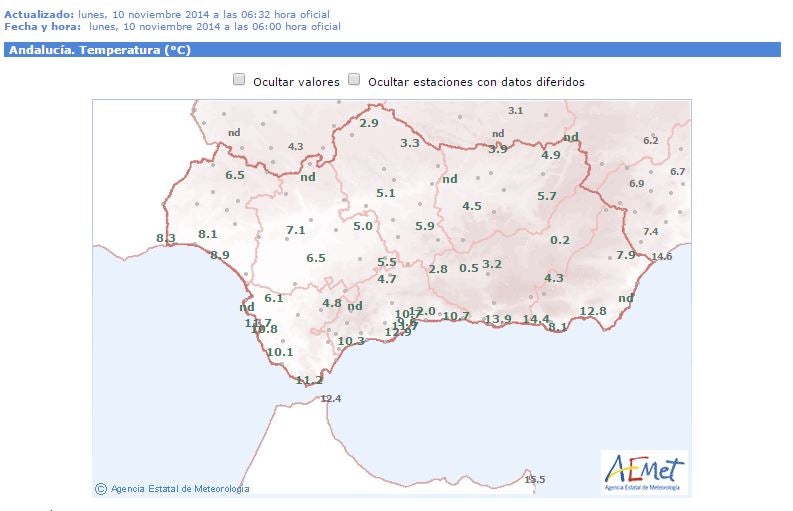Tick 'Ocultar estaciones con datos diferidos' checkbox
The height and width of the screenshot is (511, 793).
354,81
